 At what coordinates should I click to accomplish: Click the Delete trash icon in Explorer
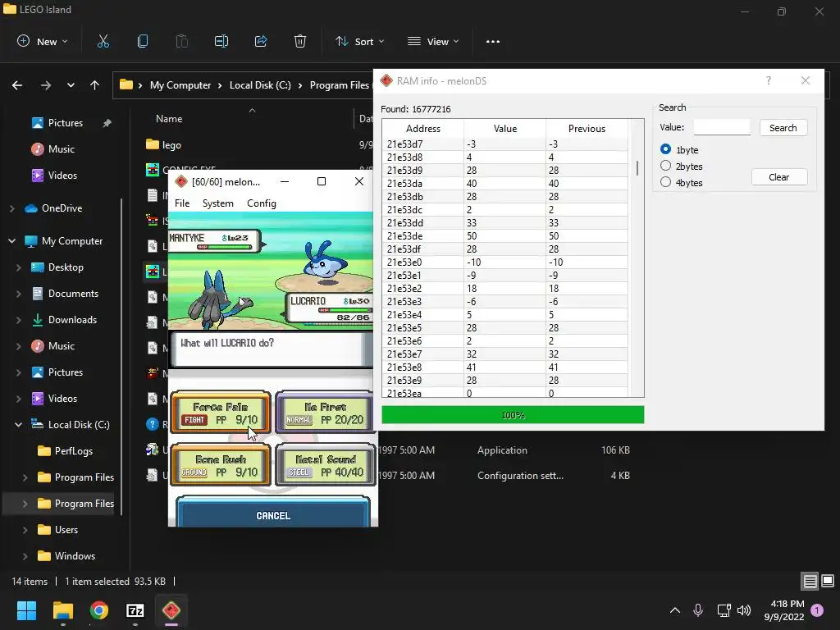click(x=300, y=41)
